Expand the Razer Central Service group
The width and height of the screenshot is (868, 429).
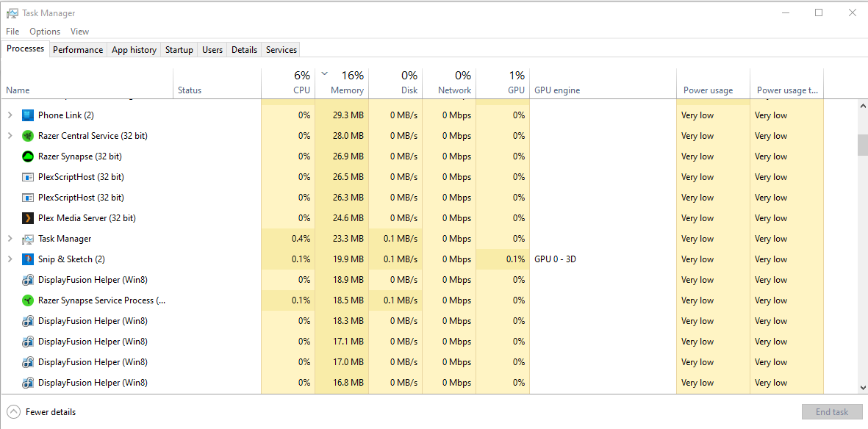point(10,136)
